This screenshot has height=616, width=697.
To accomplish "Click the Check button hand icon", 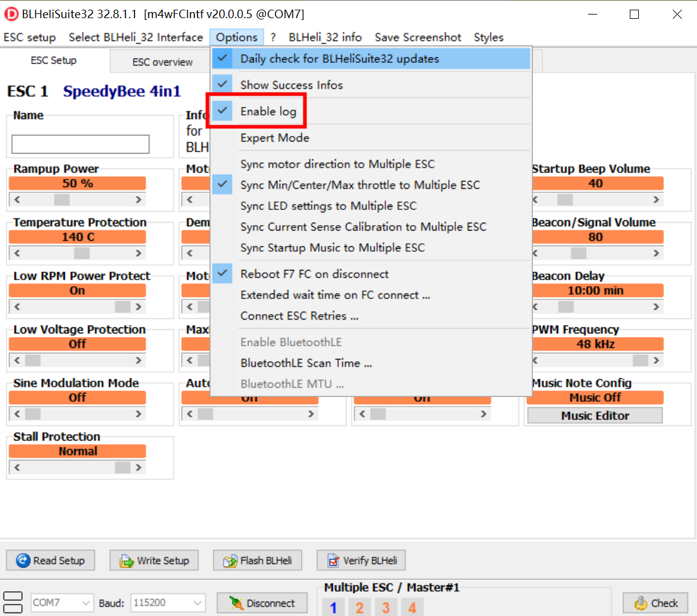I will [641, 603].
